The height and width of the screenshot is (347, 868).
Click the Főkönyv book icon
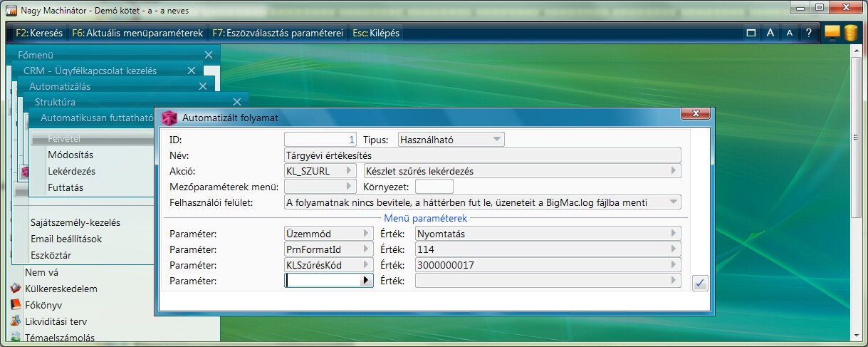point(15,305)
